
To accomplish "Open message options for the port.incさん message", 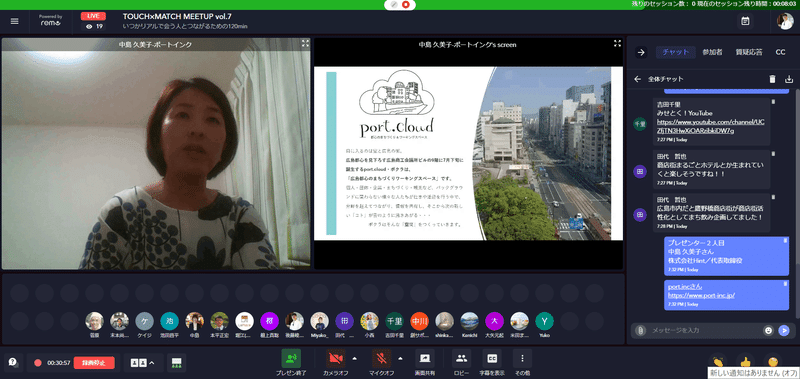I will [785, 284].
